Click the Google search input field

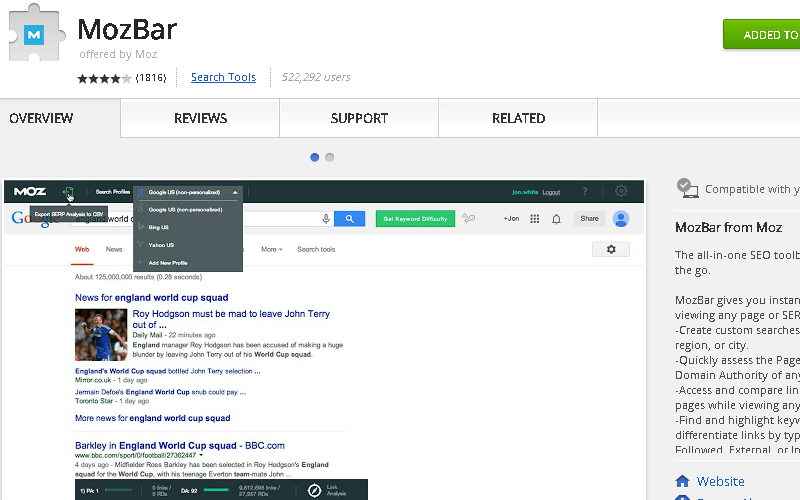[x=201, y=219]
